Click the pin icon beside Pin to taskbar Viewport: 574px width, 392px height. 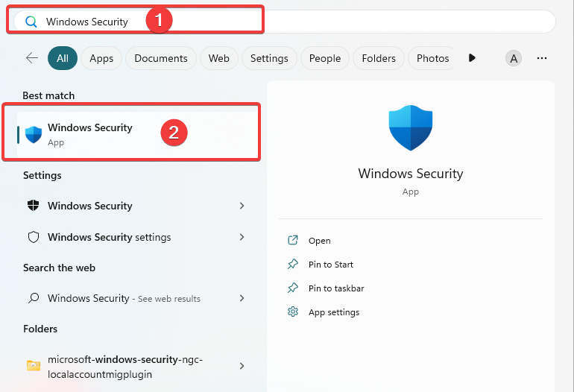tap(293, 288)
